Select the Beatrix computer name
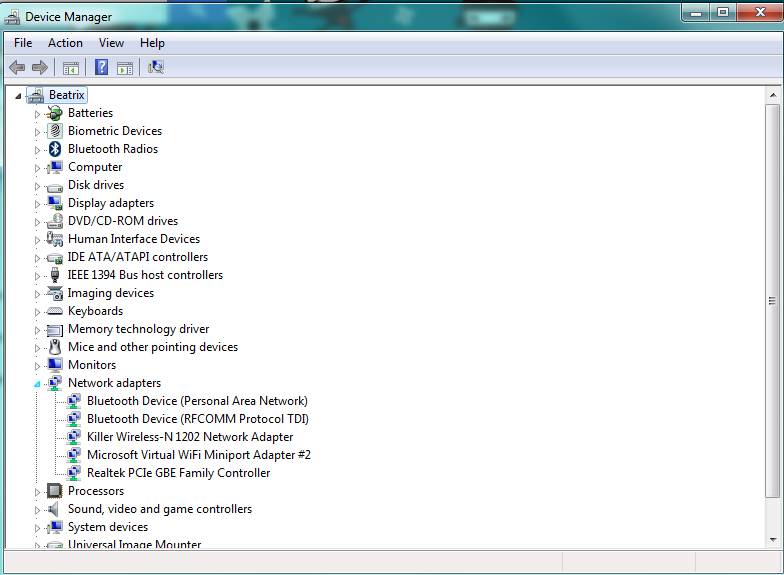This screenshot has height=575, width=784. tap(66, 95)
